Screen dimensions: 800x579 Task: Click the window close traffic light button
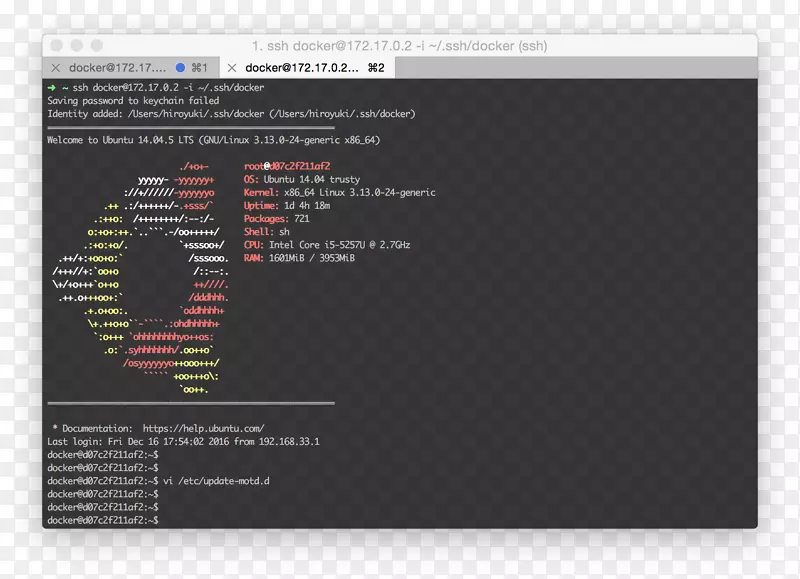point(56,46)
